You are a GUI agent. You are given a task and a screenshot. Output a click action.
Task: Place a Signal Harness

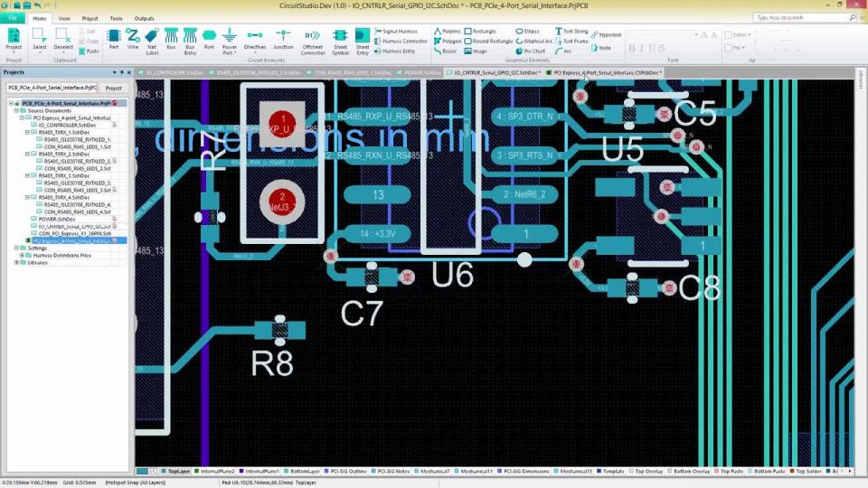tap(396, 32)
